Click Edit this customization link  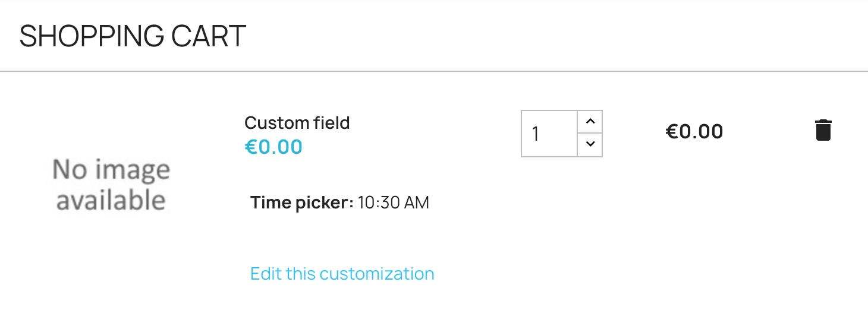pos(342,274)
